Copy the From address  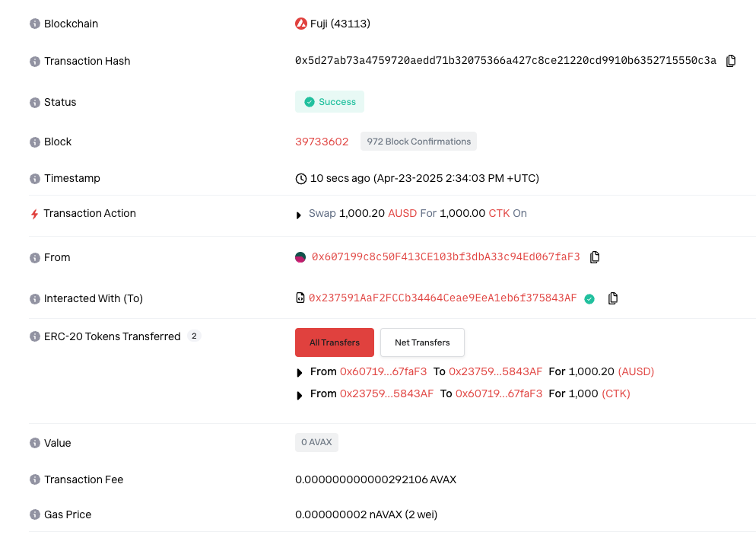click(594, 256)
